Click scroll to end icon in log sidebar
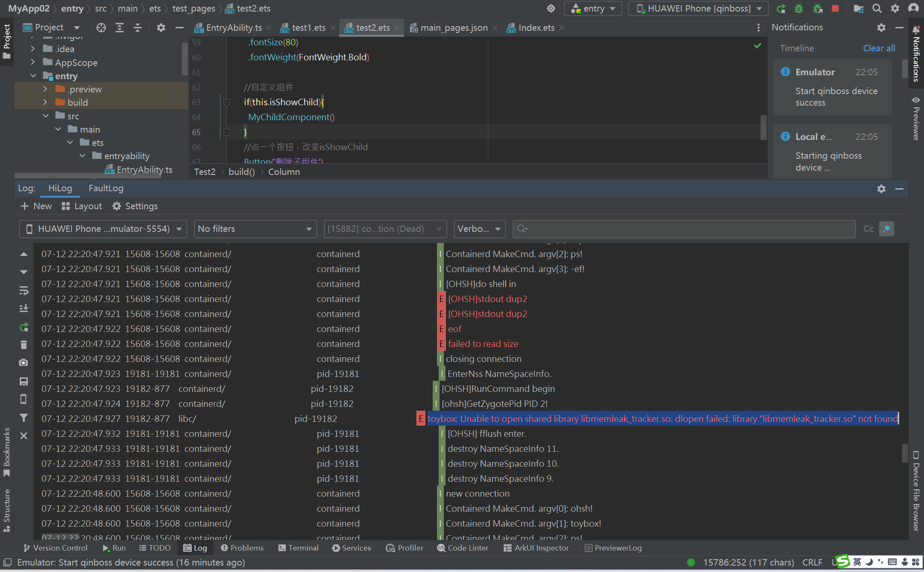 pyautogui.click(x=24, y=308)
